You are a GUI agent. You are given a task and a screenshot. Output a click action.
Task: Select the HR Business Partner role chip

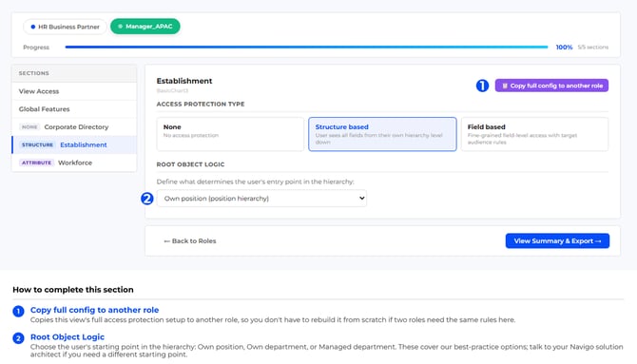(65, 27)
